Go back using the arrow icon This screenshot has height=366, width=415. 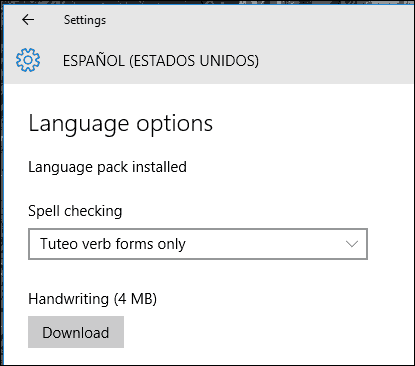28,20
